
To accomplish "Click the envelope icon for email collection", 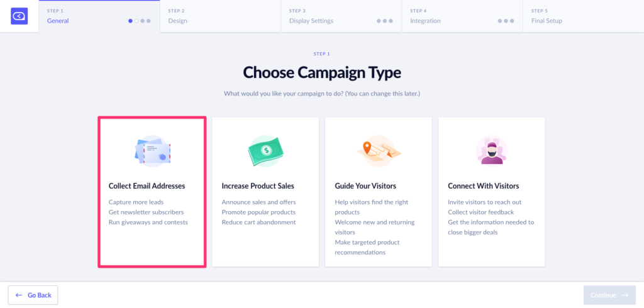I will 152,151.
